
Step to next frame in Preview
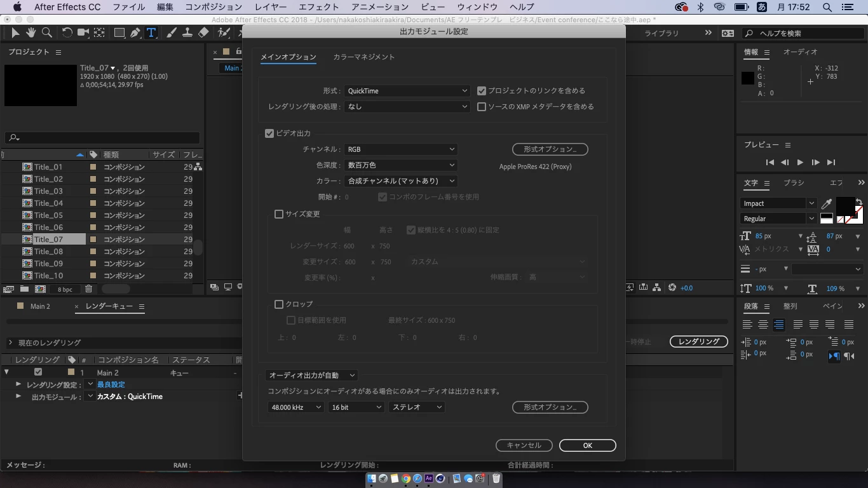[x=815, y=163]
